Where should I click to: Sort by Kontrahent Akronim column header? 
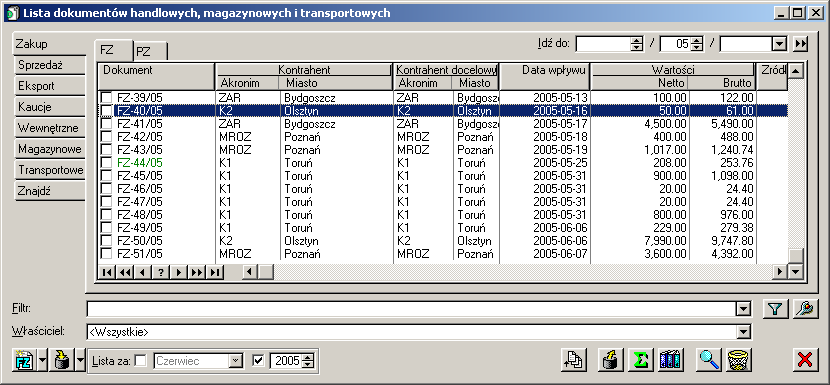coord(247,83)
